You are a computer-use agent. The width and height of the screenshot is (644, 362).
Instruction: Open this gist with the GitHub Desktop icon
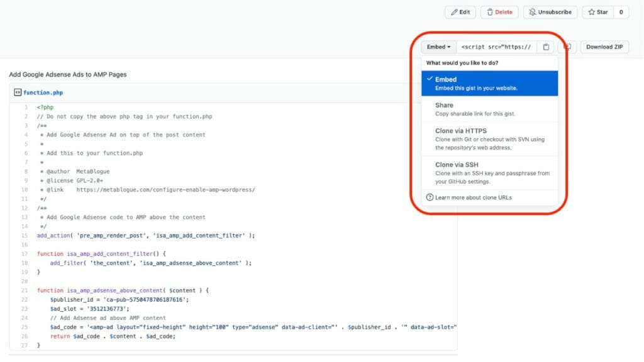coord(569,47)
